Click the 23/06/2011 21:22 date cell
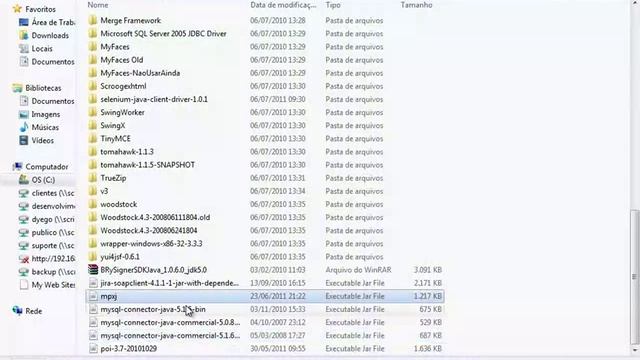The image size is (640, 360). coord(278,296)
